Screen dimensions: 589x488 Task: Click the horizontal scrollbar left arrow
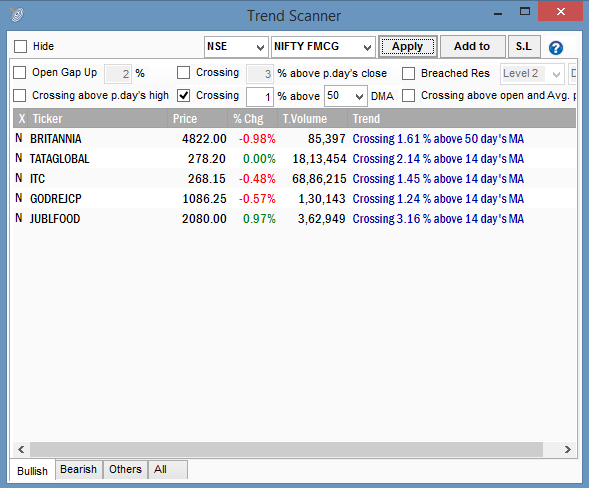click(x=21, y=449)
